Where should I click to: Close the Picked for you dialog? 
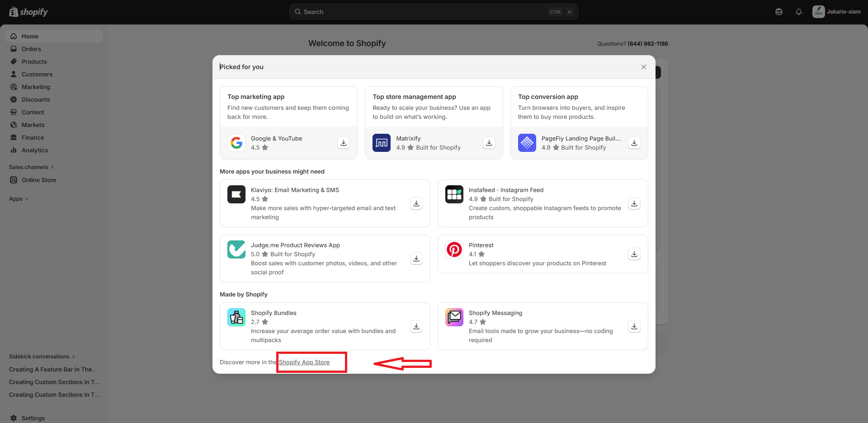coord(644,67)
